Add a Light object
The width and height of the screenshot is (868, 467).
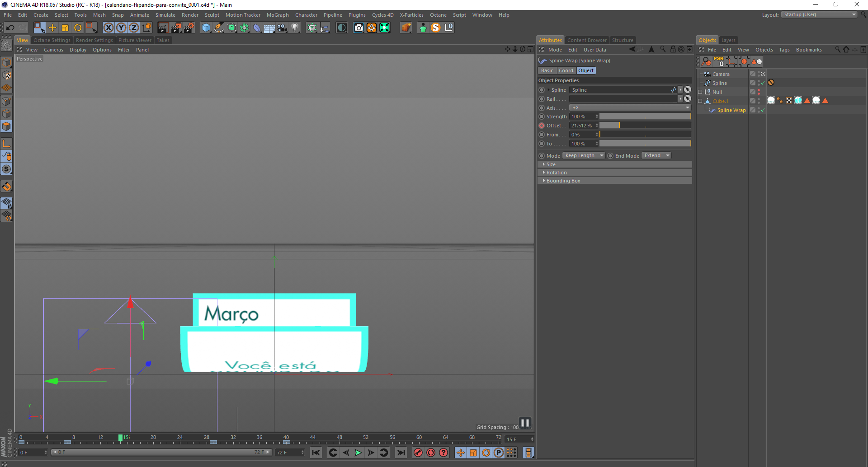[x=295, y=28]
